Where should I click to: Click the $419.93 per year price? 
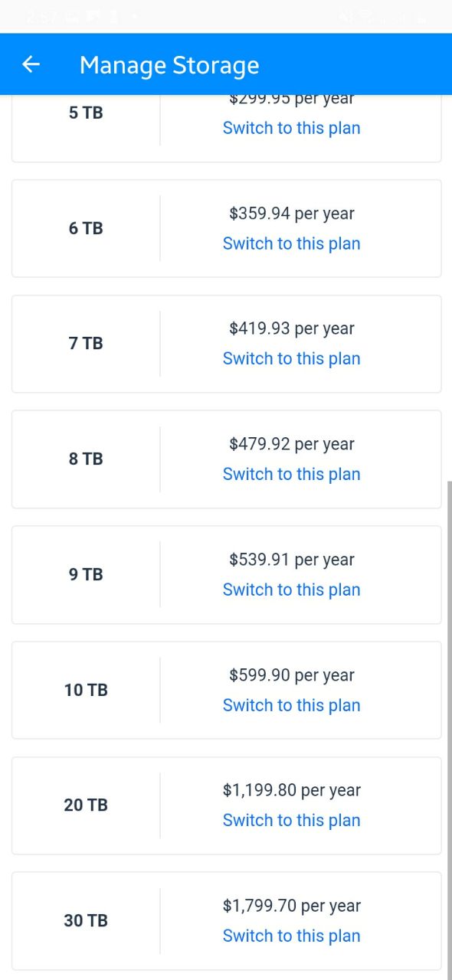(x=291, y=328)
